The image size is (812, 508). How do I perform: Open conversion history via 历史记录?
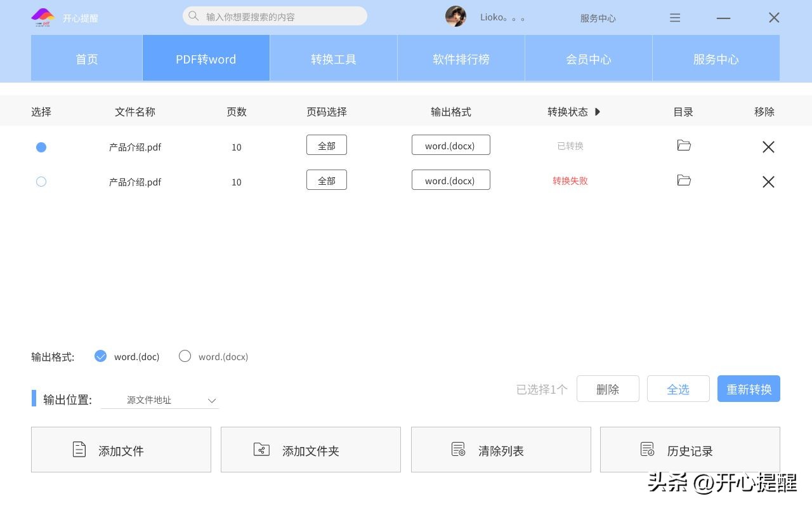point(690,450)
